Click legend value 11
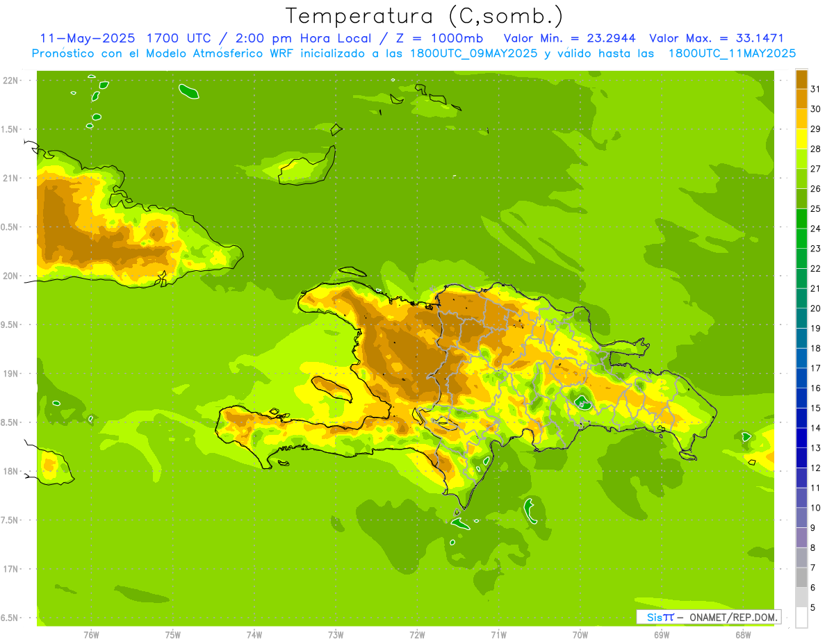Viewport: 834px width, 644px height. (x=816, y=488)
